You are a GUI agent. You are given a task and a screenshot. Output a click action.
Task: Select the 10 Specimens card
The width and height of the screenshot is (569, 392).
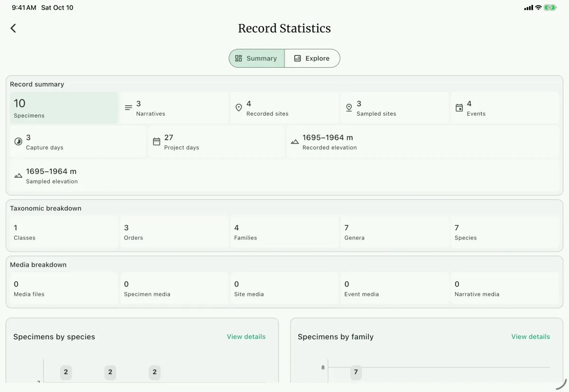pos(64,108)
